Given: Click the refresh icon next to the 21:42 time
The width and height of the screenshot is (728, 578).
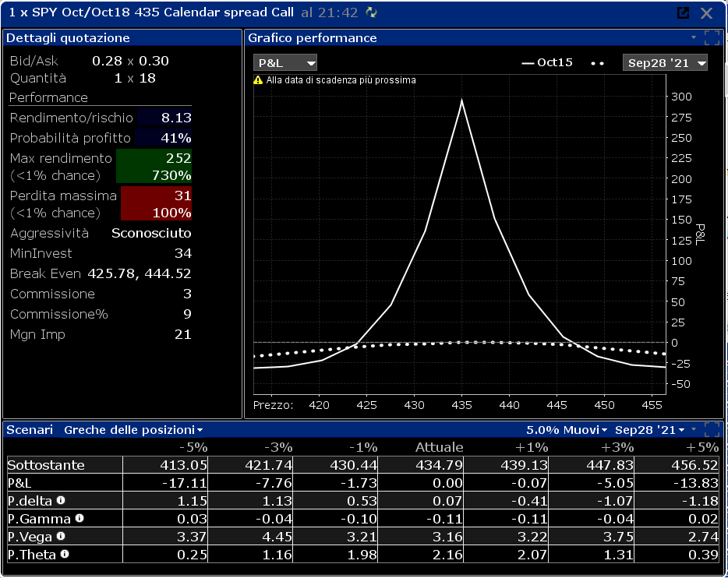Looking at the screenshot, I should click(372, 12).
